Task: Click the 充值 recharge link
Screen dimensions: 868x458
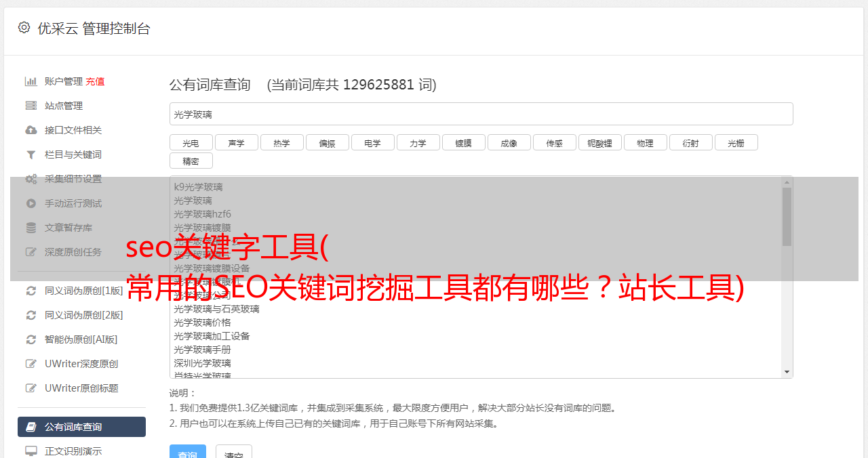Action: click(95, 81)
